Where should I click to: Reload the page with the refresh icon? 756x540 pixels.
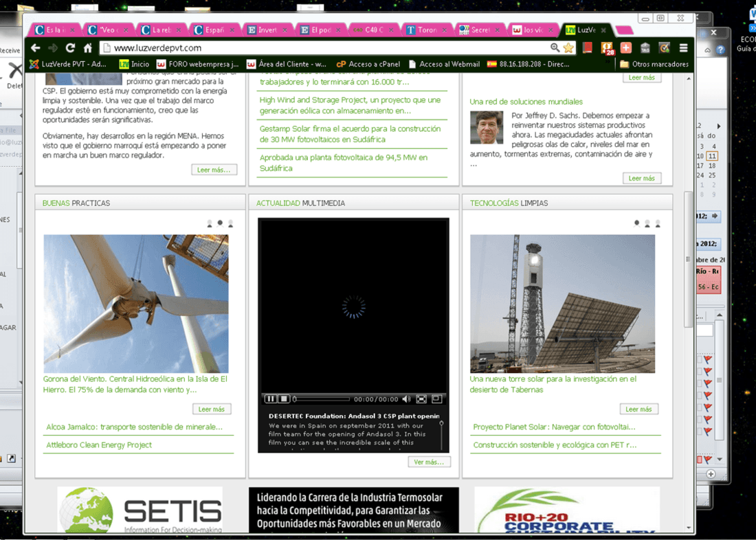[x=70, y=47]
